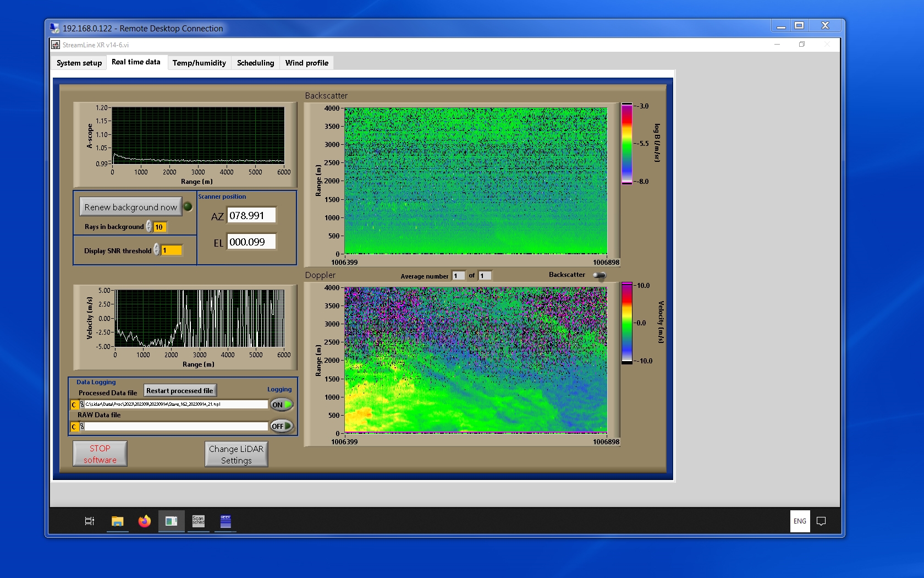Click the ENG language indicator
The height and width of the screenshot is (578, 924).
[800, 521]
